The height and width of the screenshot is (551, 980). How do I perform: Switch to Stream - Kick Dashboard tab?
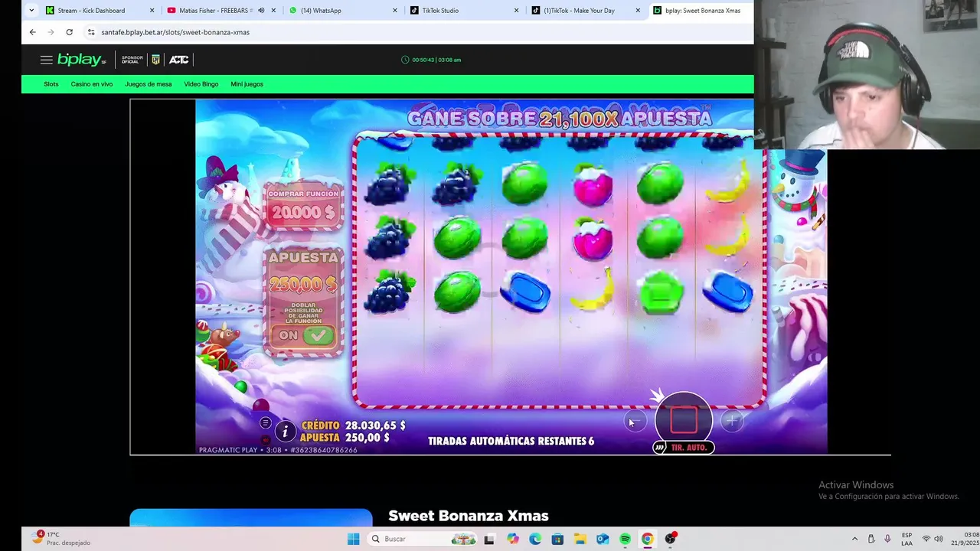[100, 11]
